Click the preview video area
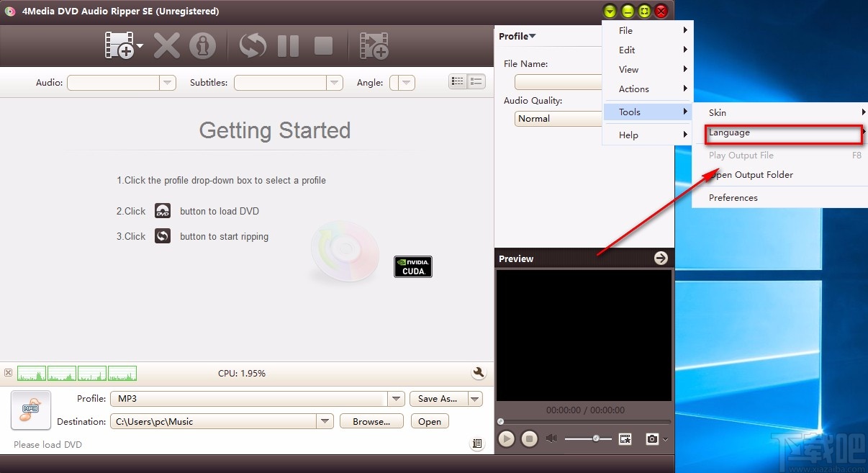The height and width of the screenshot is (473, 868). (x=584, y=335)
